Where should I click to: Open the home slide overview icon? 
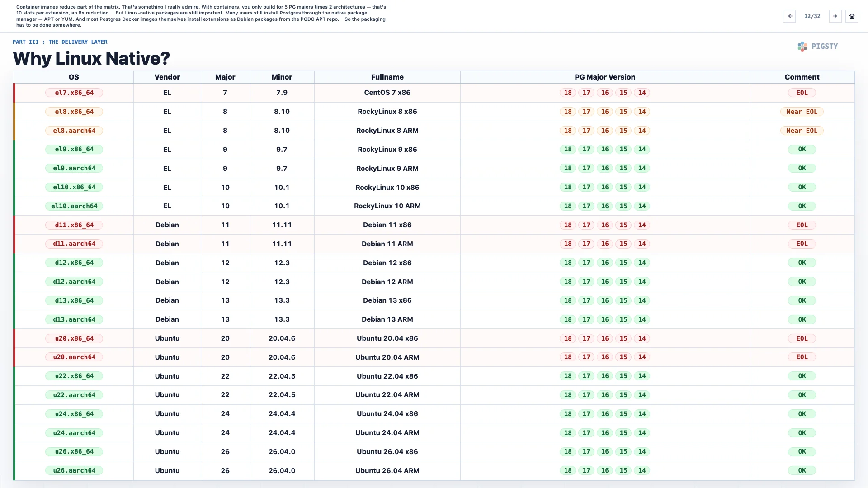coord(852,16)
